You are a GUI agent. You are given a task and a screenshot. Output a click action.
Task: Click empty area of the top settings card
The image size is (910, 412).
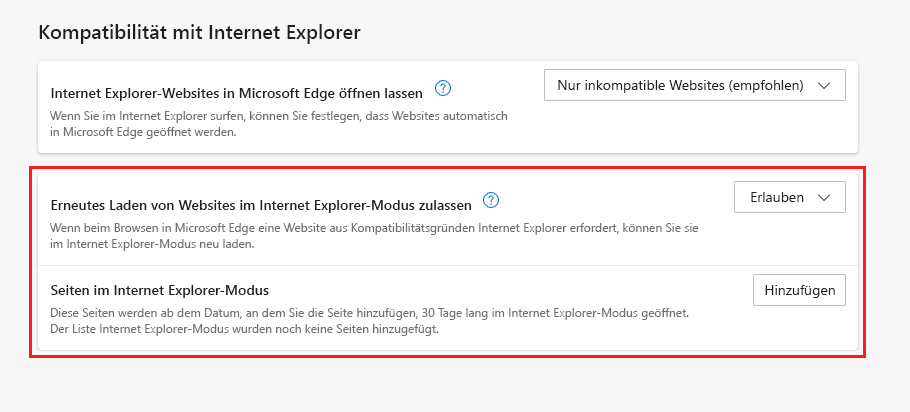[x=690, y=125]
